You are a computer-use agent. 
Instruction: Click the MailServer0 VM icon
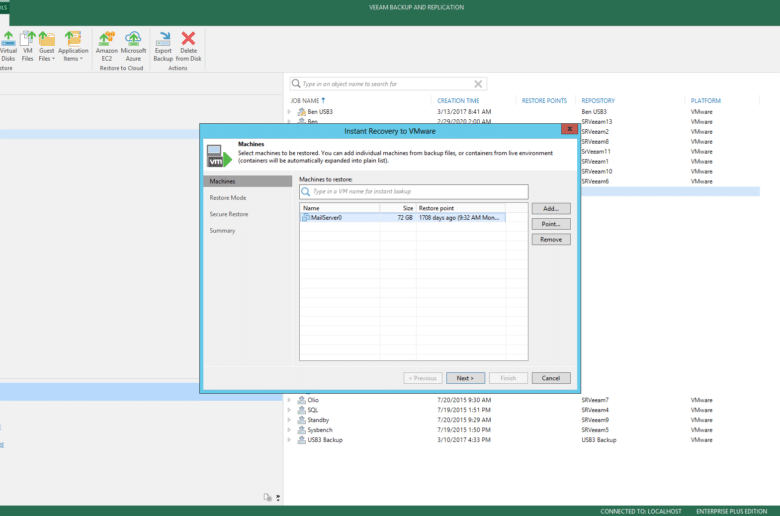(x=306, y=217)
